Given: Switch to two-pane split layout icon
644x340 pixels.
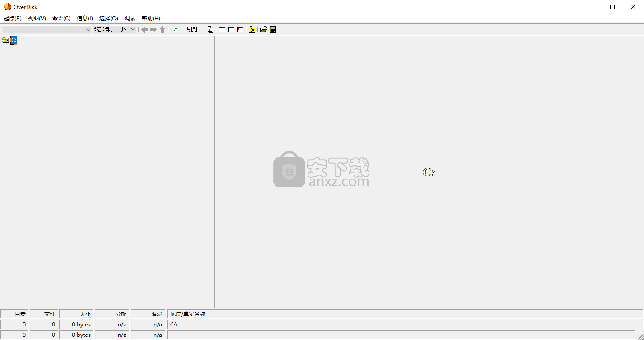Looking at the screenshot, I should [231, 29].
